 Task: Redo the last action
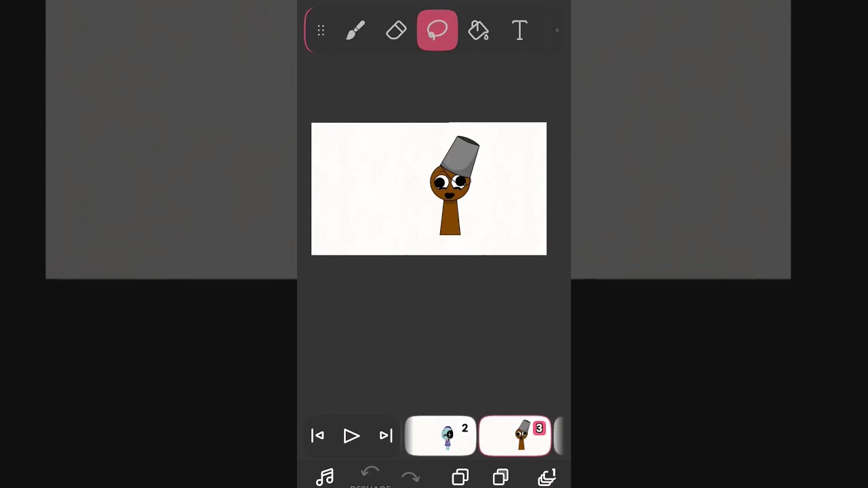coord(410,477)
